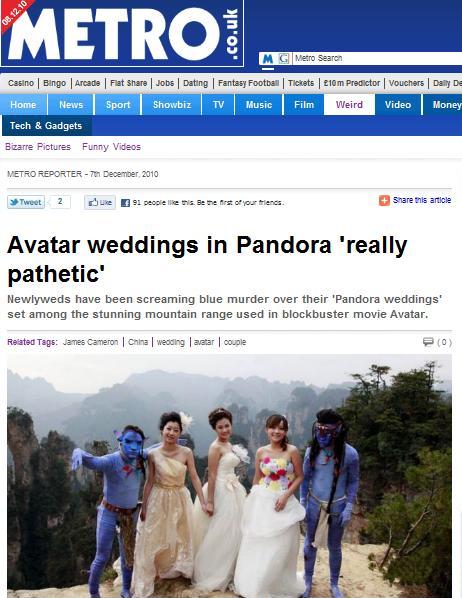This screenshot has width=462, height=598.
Task: Click the Facebook Like thumbs-up button
Action: tap(100, 202)
